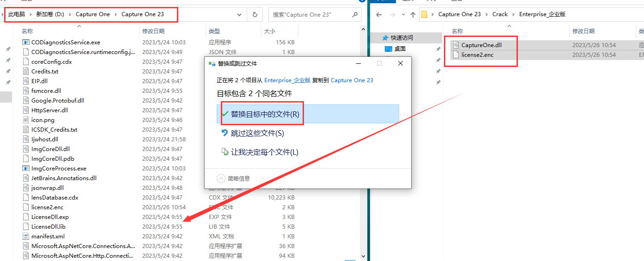Close the 替换或跳过文件 dialog
The height and width of the screenshot is (261, 644).
pyautogui.click(x=401, y=63)
